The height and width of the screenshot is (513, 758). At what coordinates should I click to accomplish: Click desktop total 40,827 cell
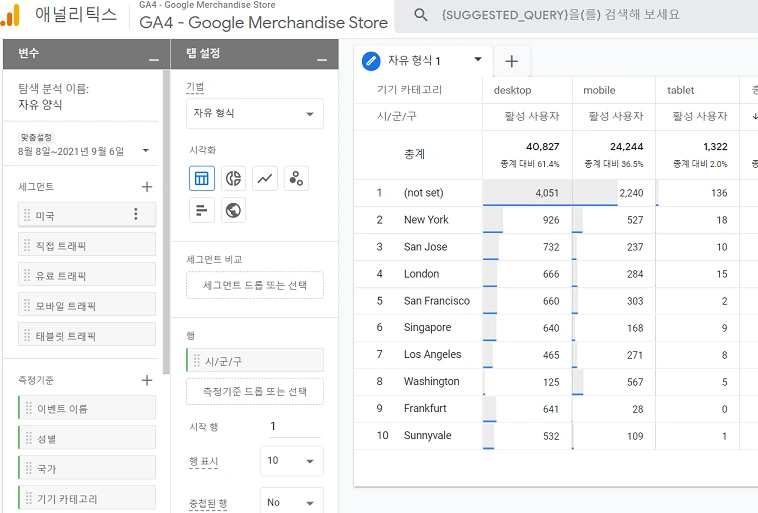coord(527,155)
